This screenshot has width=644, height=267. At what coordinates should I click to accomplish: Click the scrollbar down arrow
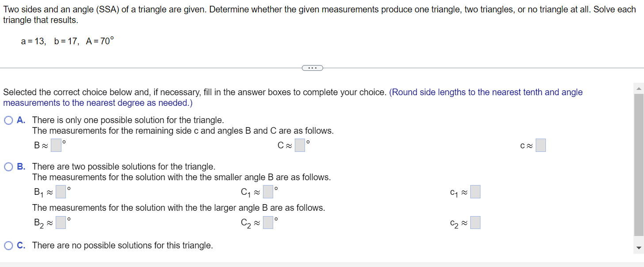pyautogui.click(x=638, y=248)
